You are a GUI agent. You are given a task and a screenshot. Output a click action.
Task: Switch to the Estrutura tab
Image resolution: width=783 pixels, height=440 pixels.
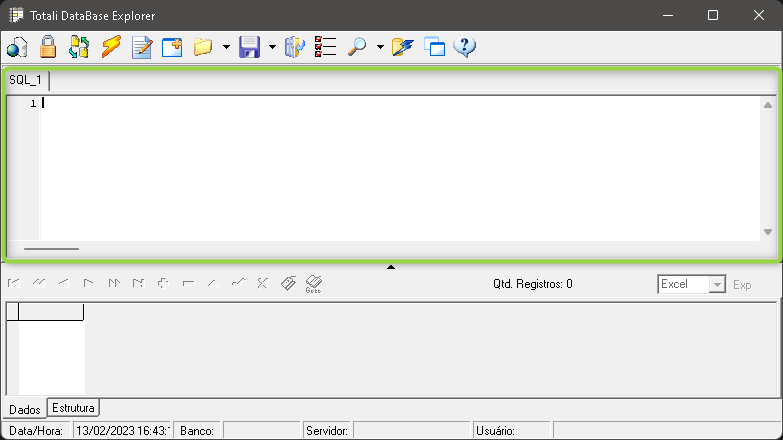pos(73,408)
